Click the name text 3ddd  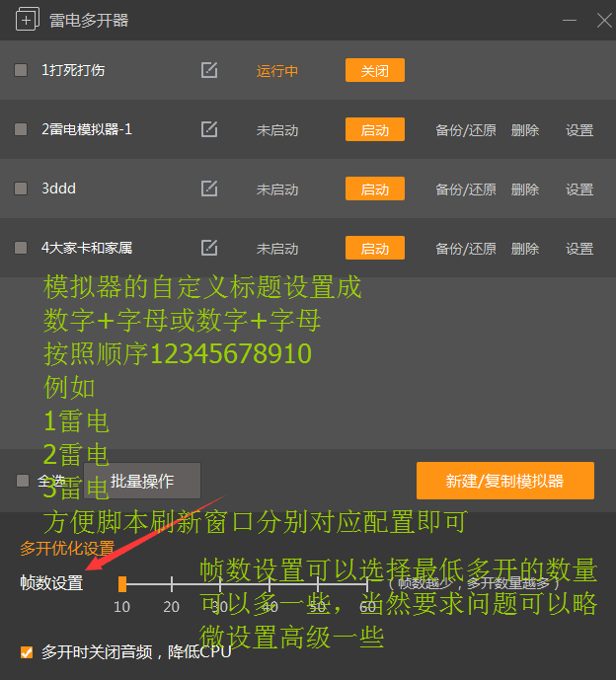pyautogui.click(x=58, y=189)
